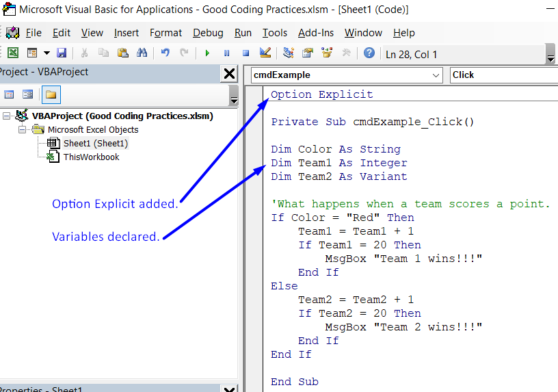Open the Run menu

[243, 33]
